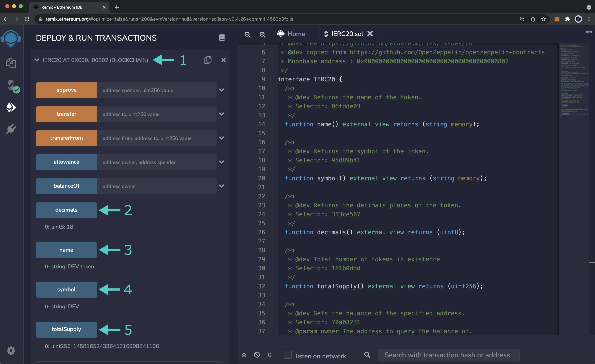
Task: Expand the transfer function parameters
Action: pyautogui.click(x=221, y=114)
